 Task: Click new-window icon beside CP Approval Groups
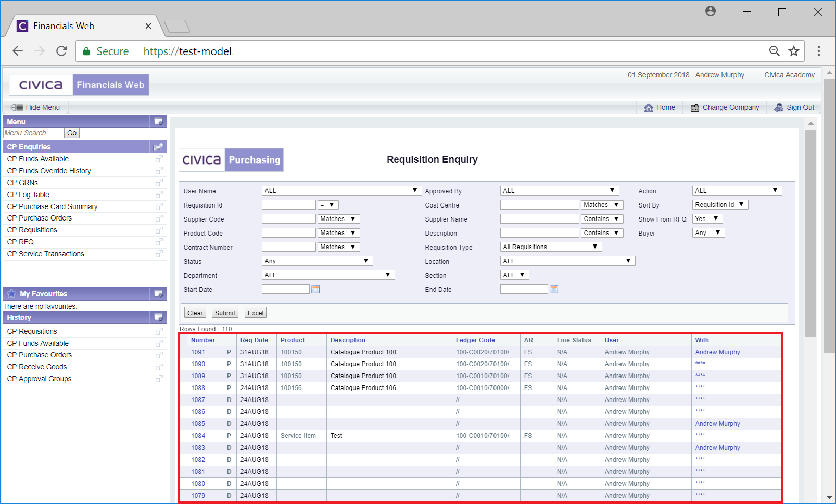click(x=159, y=379)
